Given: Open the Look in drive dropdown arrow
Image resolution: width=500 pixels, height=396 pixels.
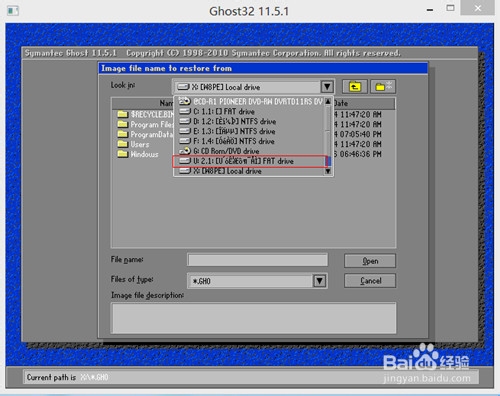Looking at the screenshot, I should [x=327, y=87].
